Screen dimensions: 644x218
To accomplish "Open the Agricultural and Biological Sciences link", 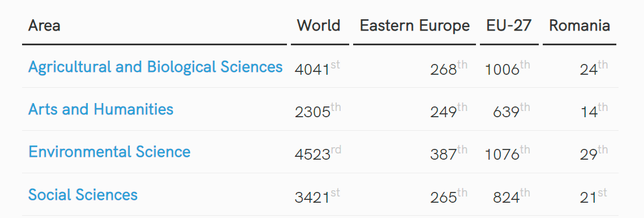I will (x=155, y=67).
